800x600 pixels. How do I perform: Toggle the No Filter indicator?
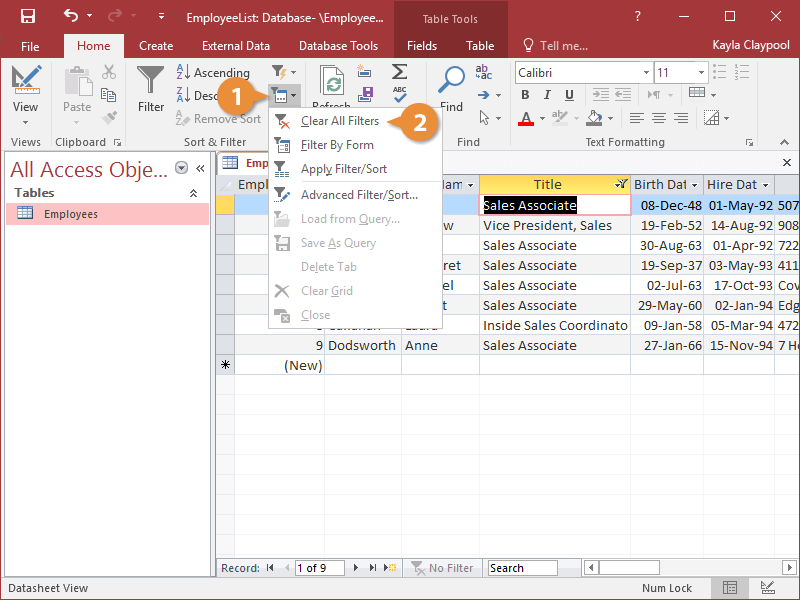click(x=443, y=568)
